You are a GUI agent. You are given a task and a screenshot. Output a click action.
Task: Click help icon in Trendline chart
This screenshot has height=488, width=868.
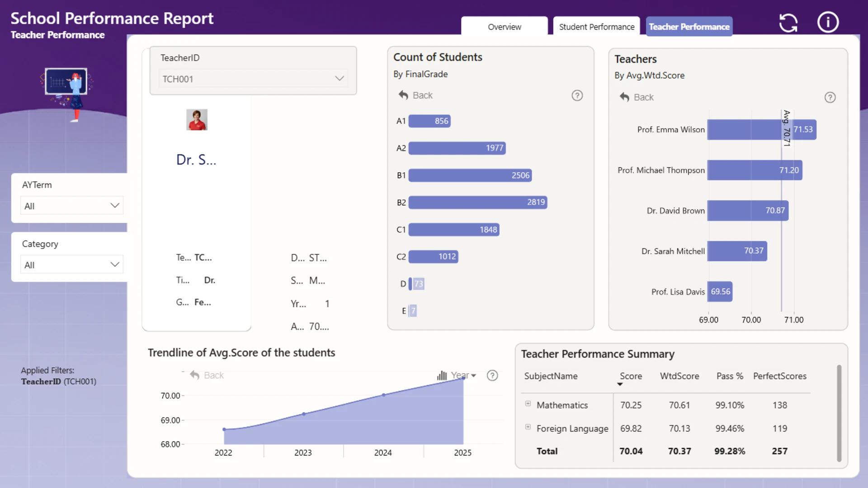click(x=492, y=375)
